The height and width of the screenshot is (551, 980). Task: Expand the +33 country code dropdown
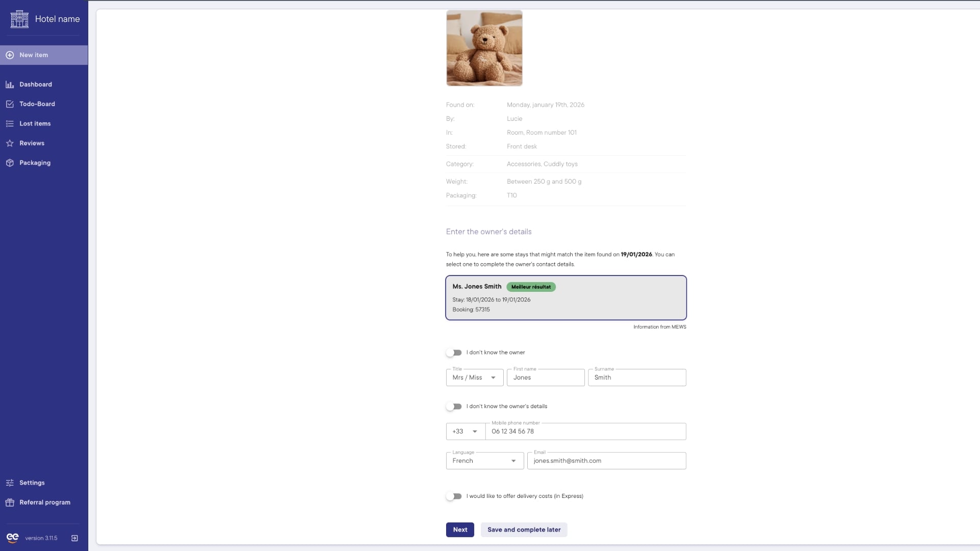(465, 432)
